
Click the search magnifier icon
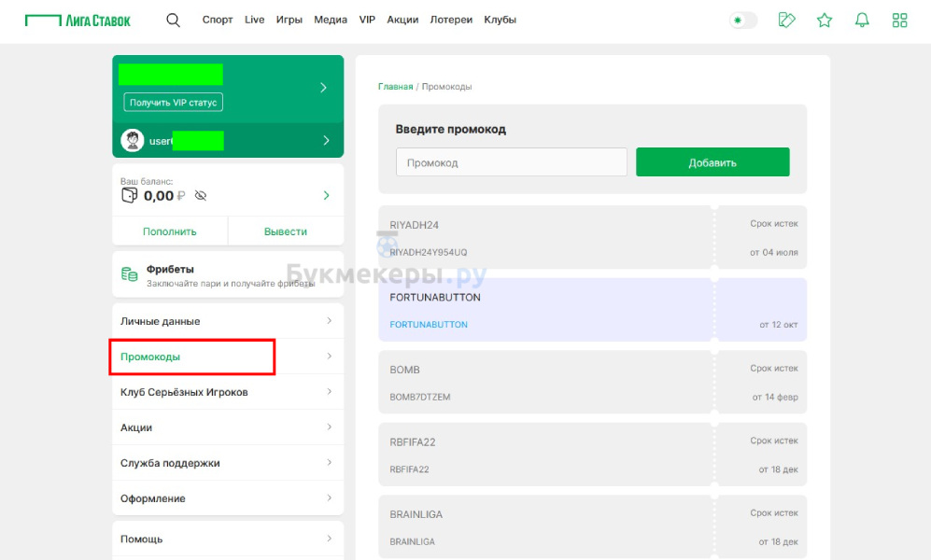(173, 20)
